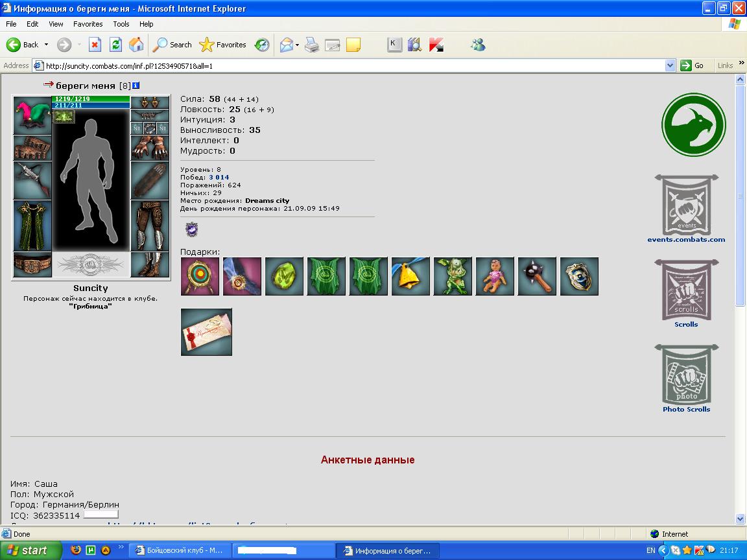Open the Favorites toolbar button
747x560 pixels.
[222, 45]
